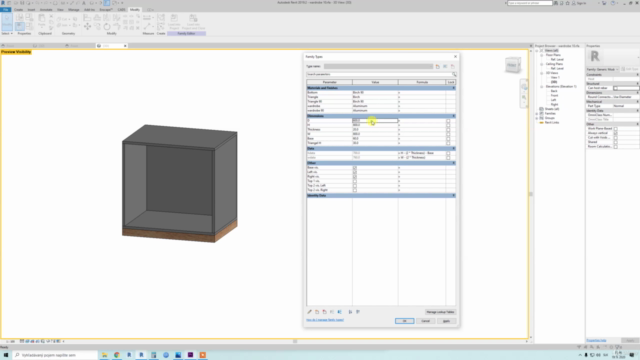The height and width of the screenshot is (360, 640).
Task: Click the Load into Project icon
Action: pyautogui.click(x=174, y=21)
